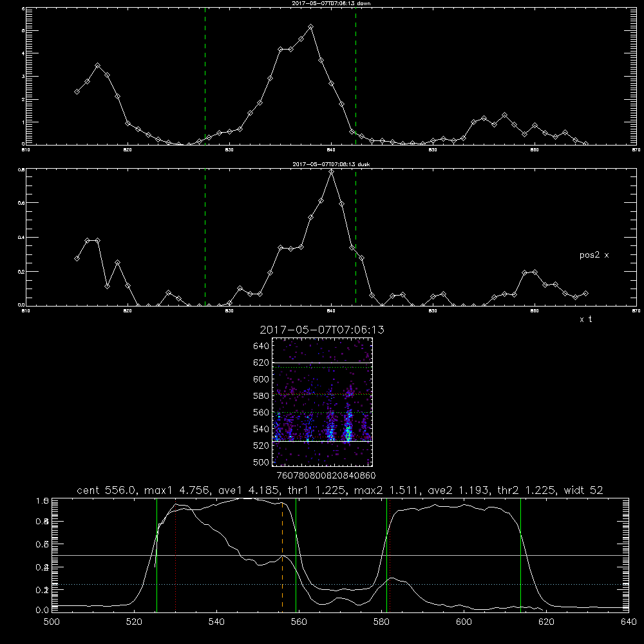
Task: Click the orange dashed vertical line in bottom plot
Action: [x=282, y=554]
